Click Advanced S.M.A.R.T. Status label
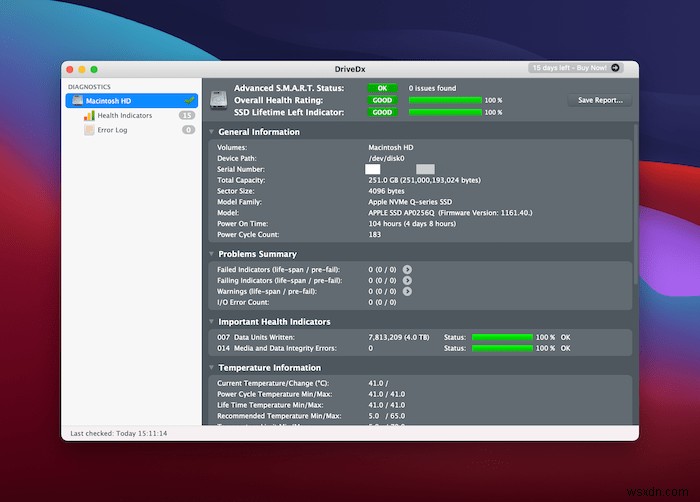 (289, 88)
